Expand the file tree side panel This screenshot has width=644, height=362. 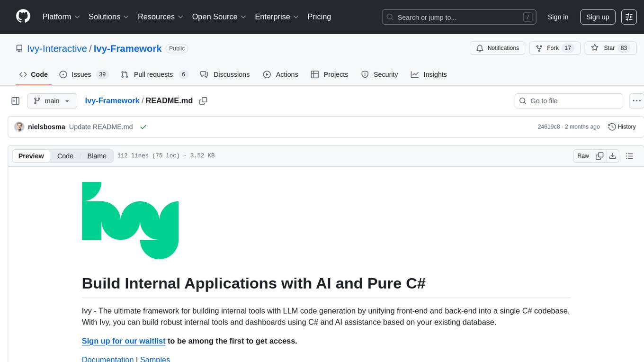[16, 101]
